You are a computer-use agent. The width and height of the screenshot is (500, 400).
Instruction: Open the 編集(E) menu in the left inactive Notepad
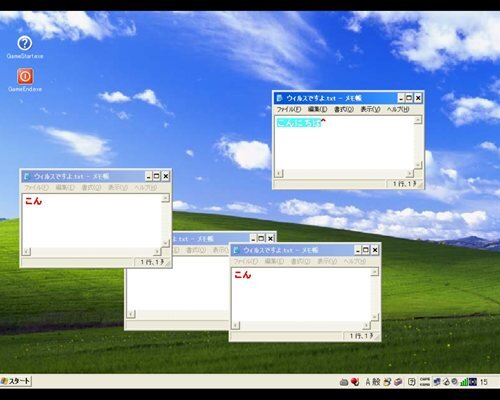[65, 188]
